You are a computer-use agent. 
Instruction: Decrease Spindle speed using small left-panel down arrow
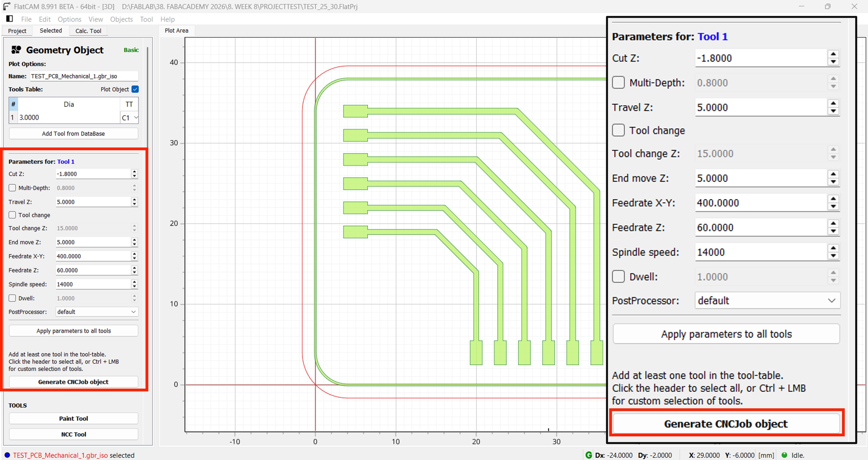[x=135, y=286]
